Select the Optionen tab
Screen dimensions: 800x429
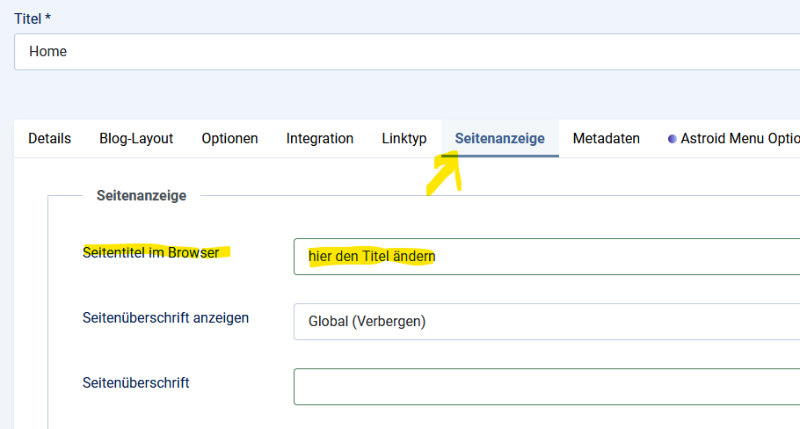(229, 139)
